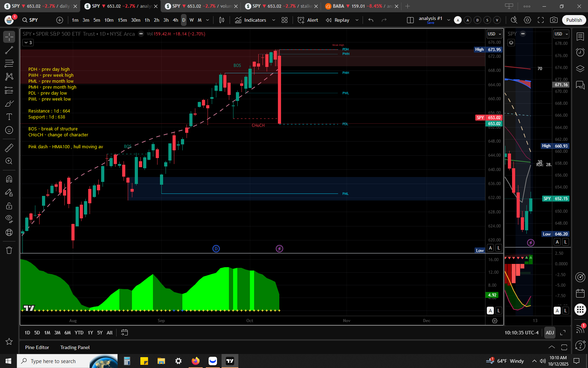Open symbol search for SPY
This screenshot has width=588, height=368.
point(30,20)
